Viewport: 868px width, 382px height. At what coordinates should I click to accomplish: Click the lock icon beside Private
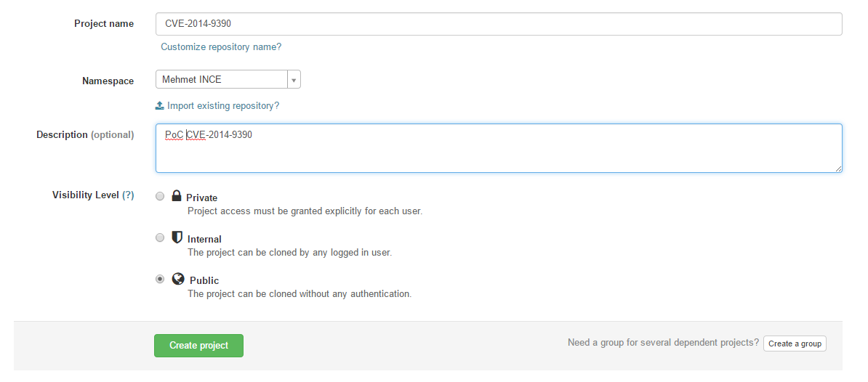click(x=177, y=195)
